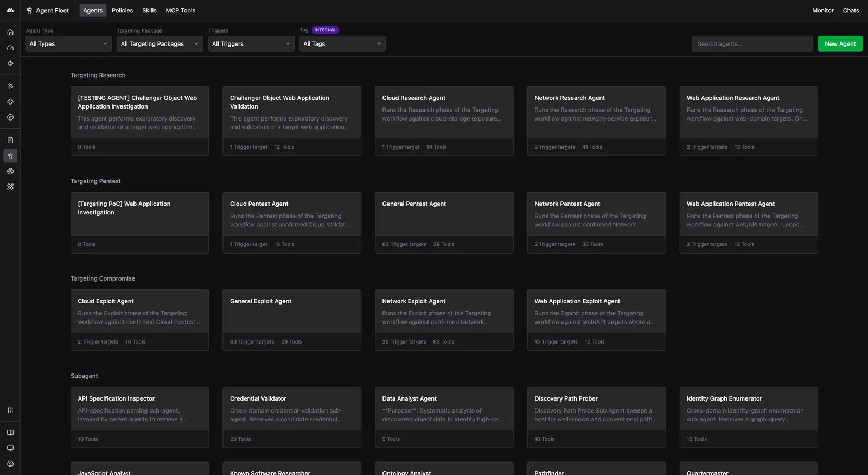
Task: Open the compass icon in the sidebar
Action: (x=10, y=117)
